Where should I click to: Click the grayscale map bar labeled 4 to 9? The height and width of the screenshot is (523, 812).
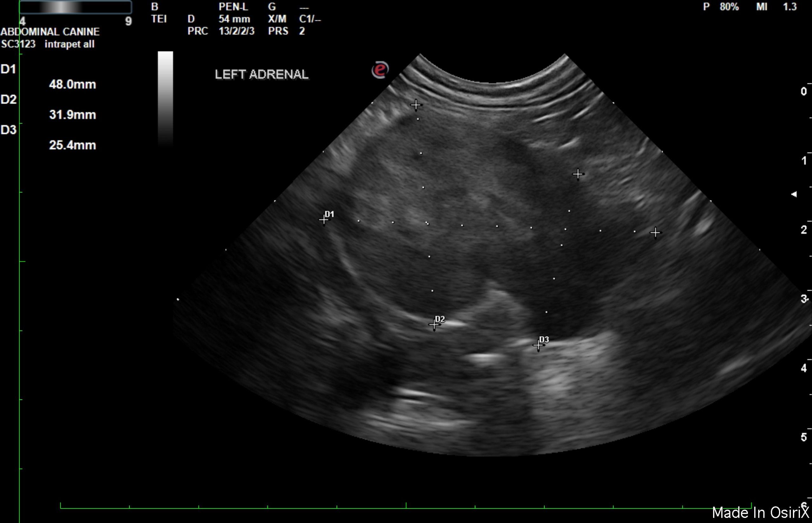point(75,7)
